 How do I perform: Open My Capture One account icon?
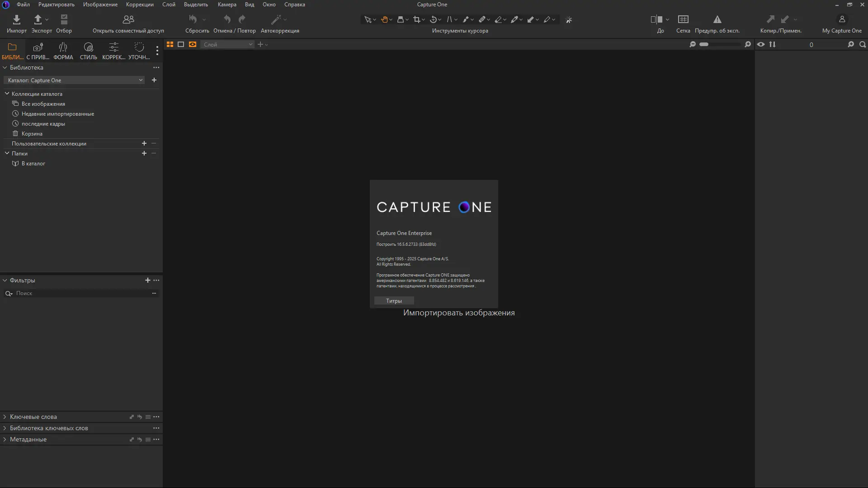click(841, 19)
